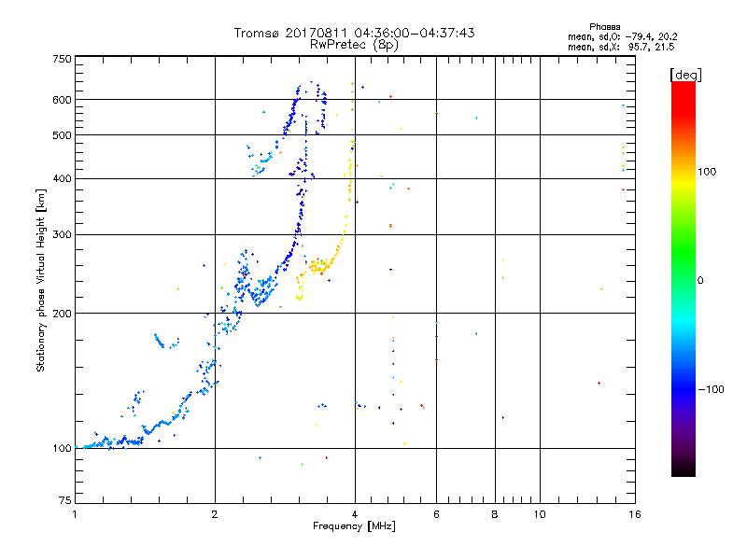
Task: Click the 10 MHz tick label on frequency axis
Action: 540,514
